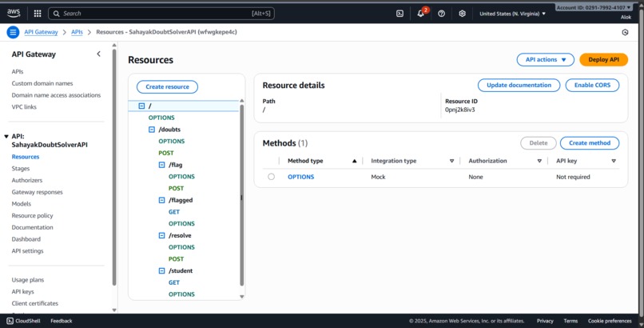Collapse the root / resource node
The height and width of the screenshot is (328, 644).
141,106
